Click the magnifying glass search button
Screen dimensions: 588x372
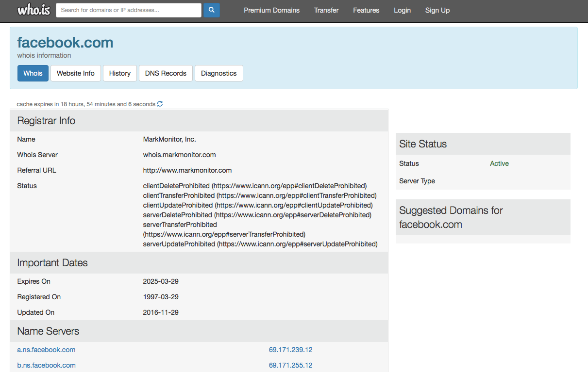tap(212, 10)
